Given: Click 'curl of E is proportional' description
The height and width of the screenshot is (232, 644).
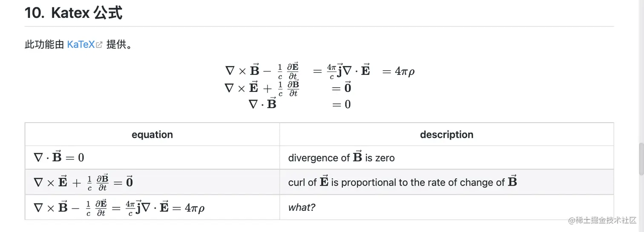Looking at the screenshot, I should 447,182.
